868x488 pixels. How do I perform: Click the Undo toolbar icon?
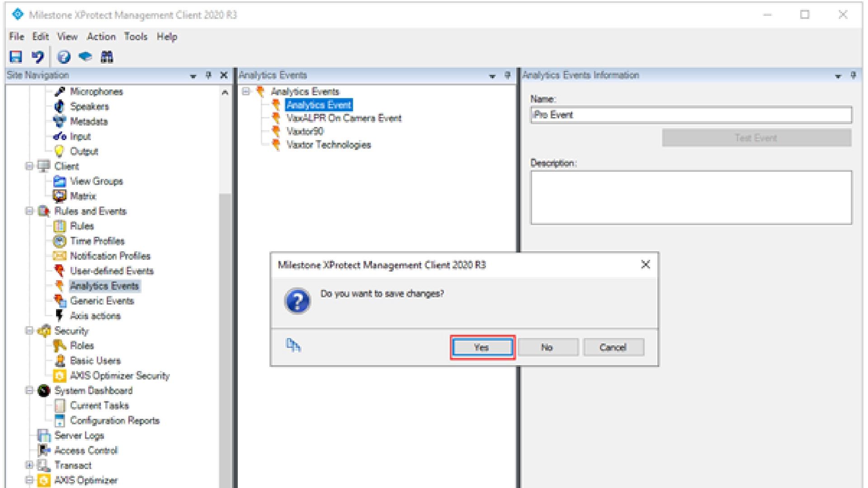38,57
